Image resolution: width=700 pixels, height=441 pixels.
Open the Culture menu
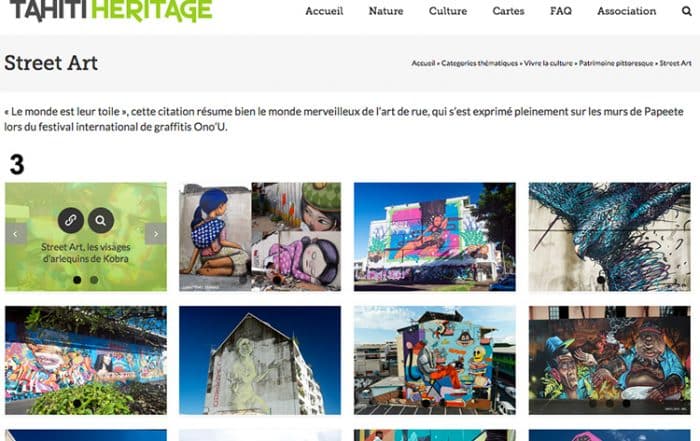[448, 11]
